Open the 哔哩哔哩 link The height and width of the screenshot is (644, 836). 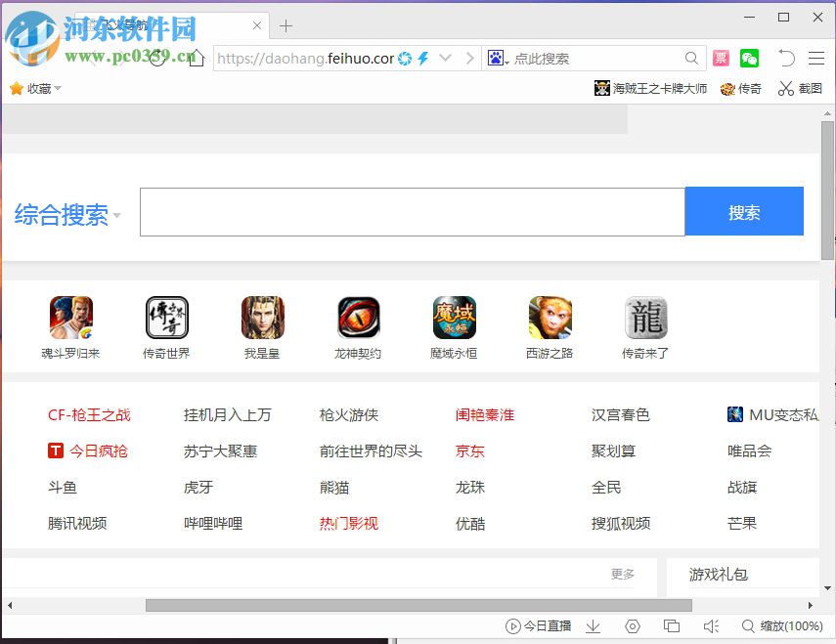click(213, 524)
